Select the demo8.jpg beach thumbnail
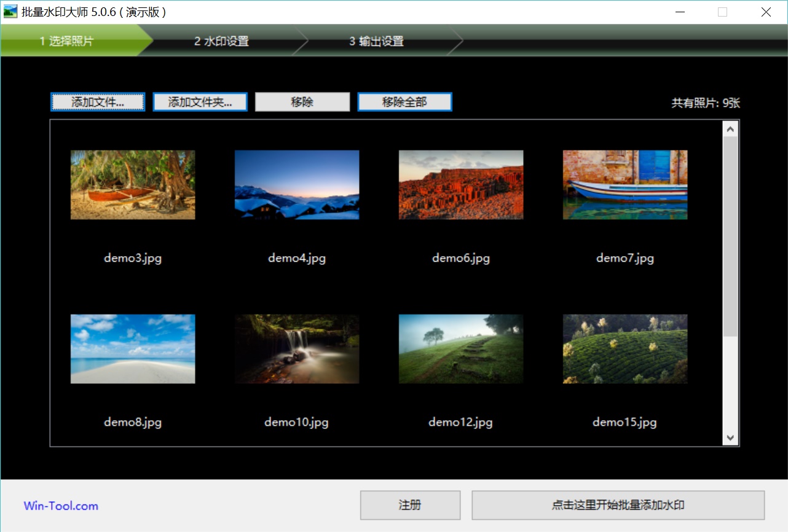 [133, 349]
